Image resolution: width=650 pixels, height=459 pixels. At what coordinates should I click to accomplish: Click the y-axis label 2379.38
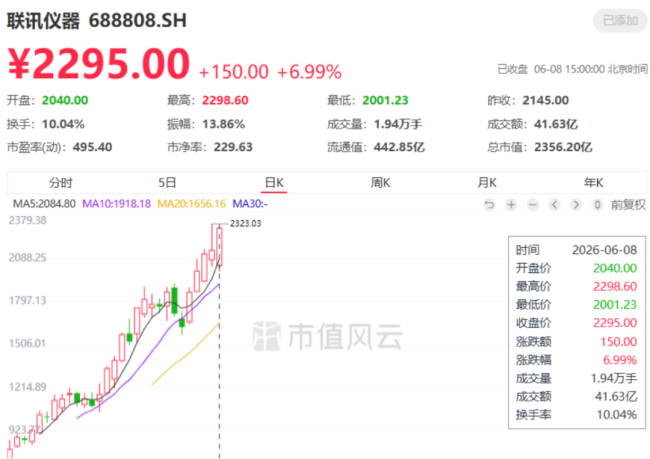(27, 220)
